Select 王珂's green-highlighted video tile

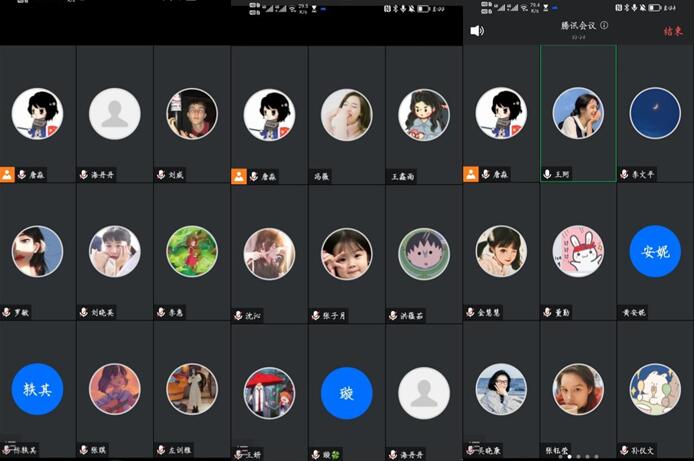tap(578, 113)
